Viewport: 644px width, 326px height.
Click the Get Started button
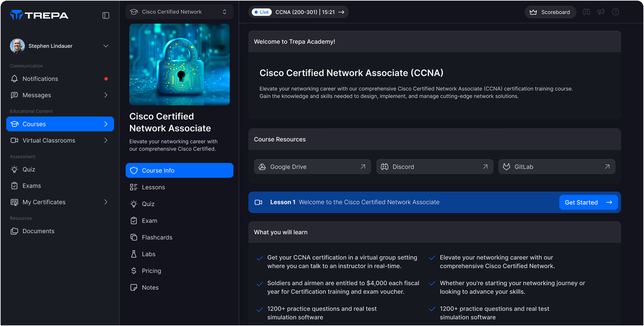(x=588, y=202)
